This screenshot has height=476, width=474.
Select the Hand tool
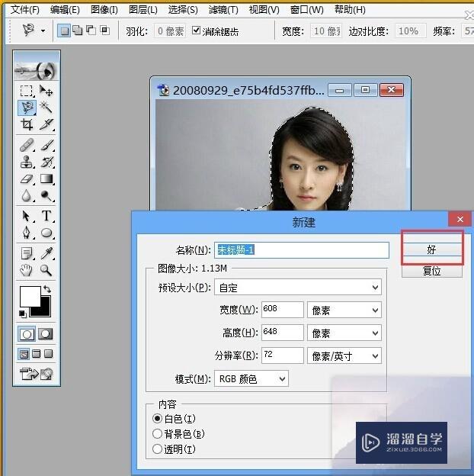27,270
